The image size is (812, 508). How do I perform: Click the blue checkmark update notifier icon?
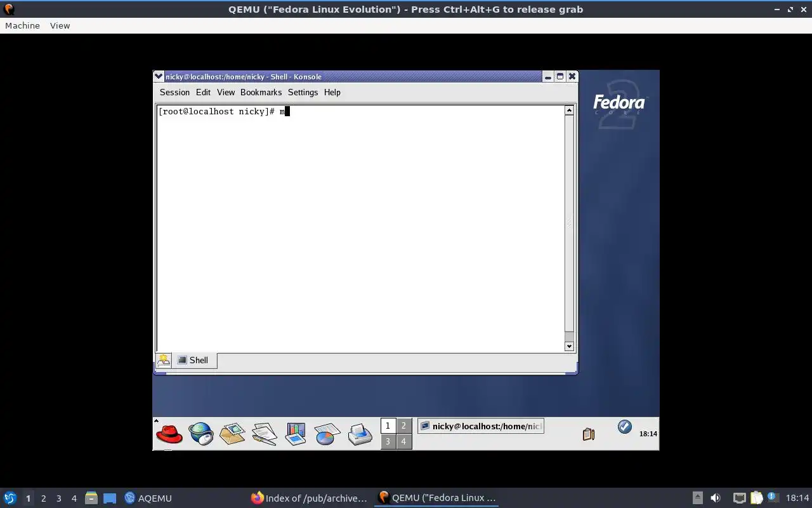[x=625, y=427]
